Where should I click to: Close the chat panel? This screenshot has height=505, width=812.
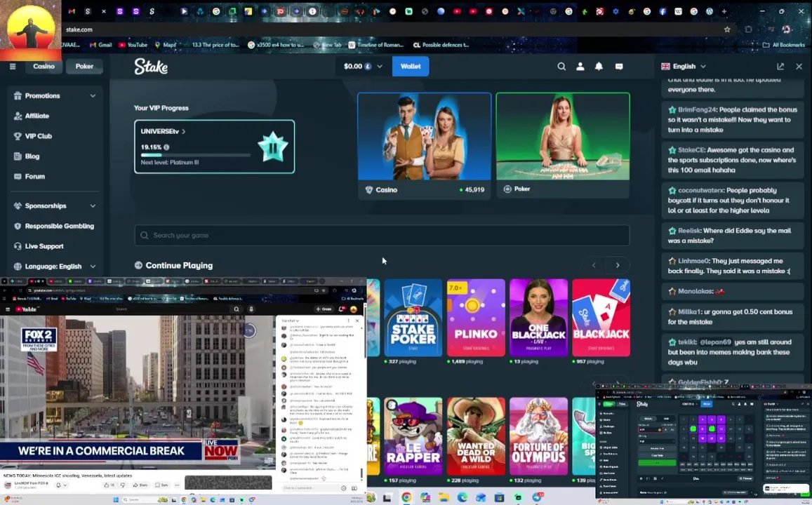point(799,66)
